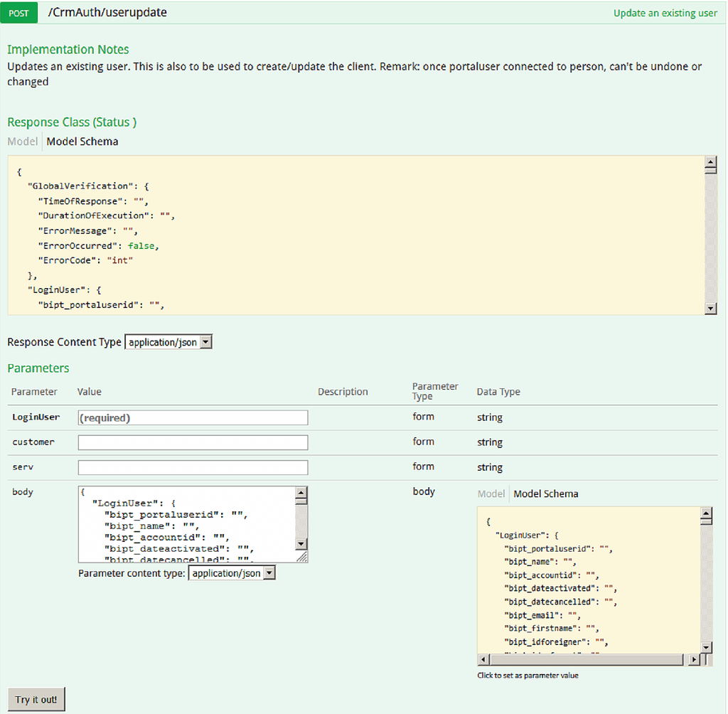Click the 'serv' parameter name
This screenshot has height=714, width=728.
pos(23,467)
